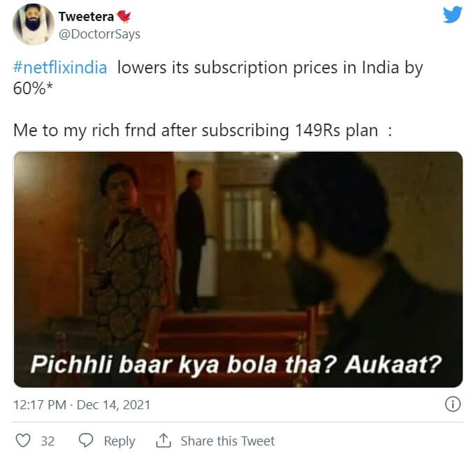Open the tweet info circle icon
Image resolution: width=476 pixels, height=456 pixels.
coord(453,404)
